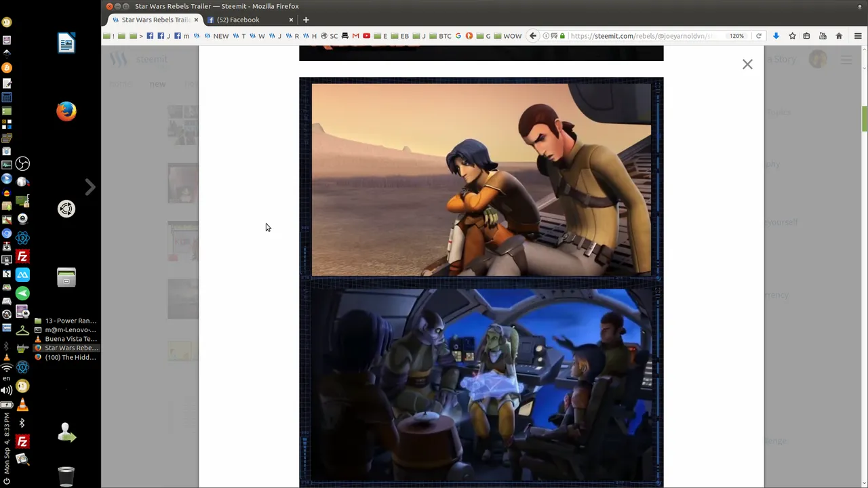868x488 pixels.
Task: Click the desktop user with green arrow icon
Action: coord(66,432)
